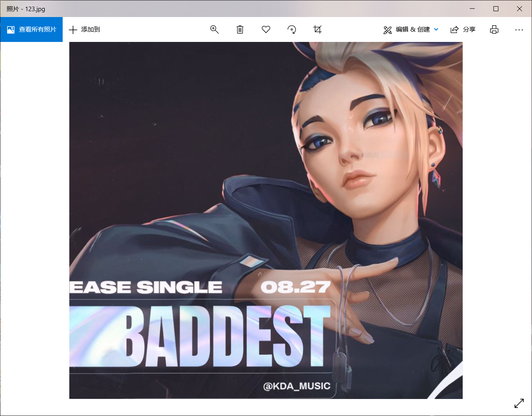Viewport: 532px width, 416px height.
Task: Click the 分享 share button
Action: coord(463,29)
